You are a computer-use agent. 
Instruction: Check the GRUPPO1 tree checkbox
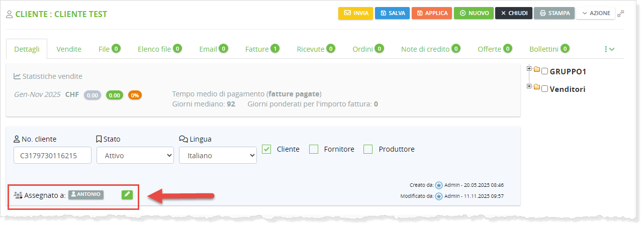click(544, 72)
